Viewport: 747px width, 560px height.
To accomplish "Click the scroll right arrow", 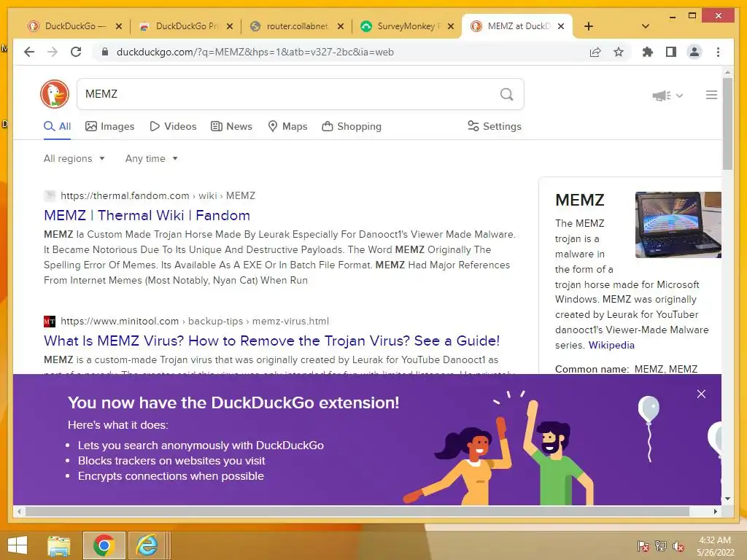I will 716,511.
